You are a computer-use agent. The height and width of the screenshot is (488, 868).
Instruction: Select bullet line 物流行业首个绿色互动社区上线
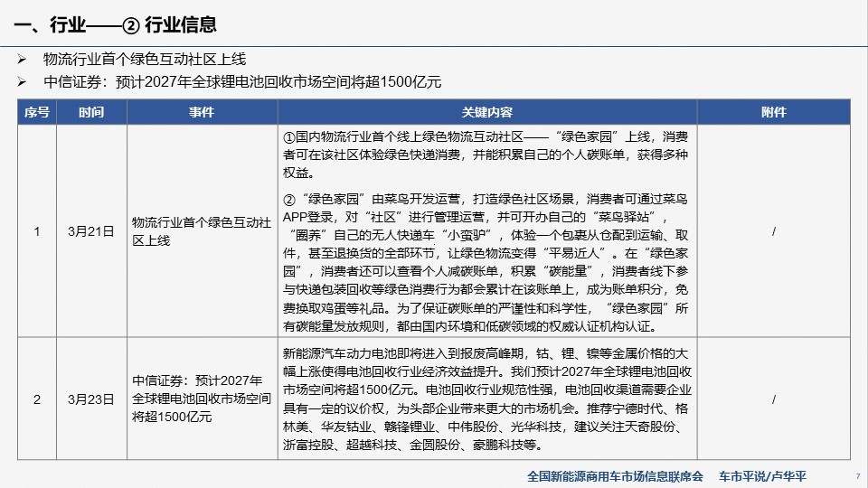(x=145, y=60)
